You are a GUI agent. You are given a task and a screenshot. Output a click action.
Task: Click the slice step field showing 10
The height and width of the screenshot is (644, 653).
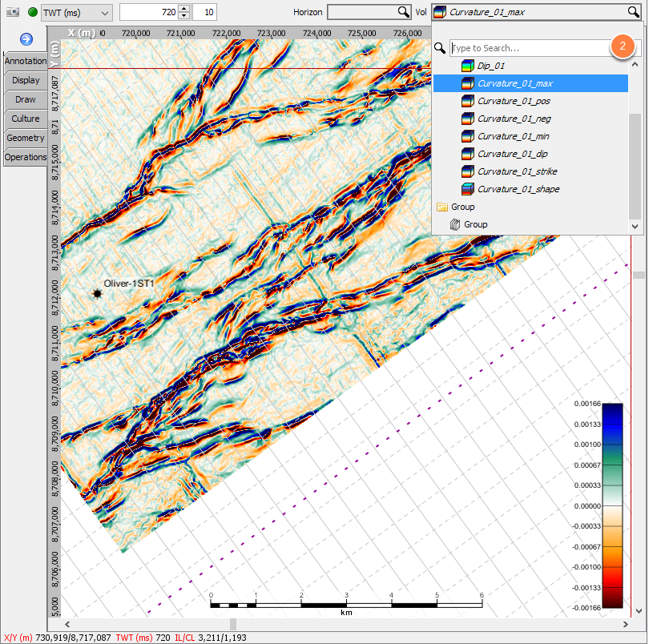(204, 12)
